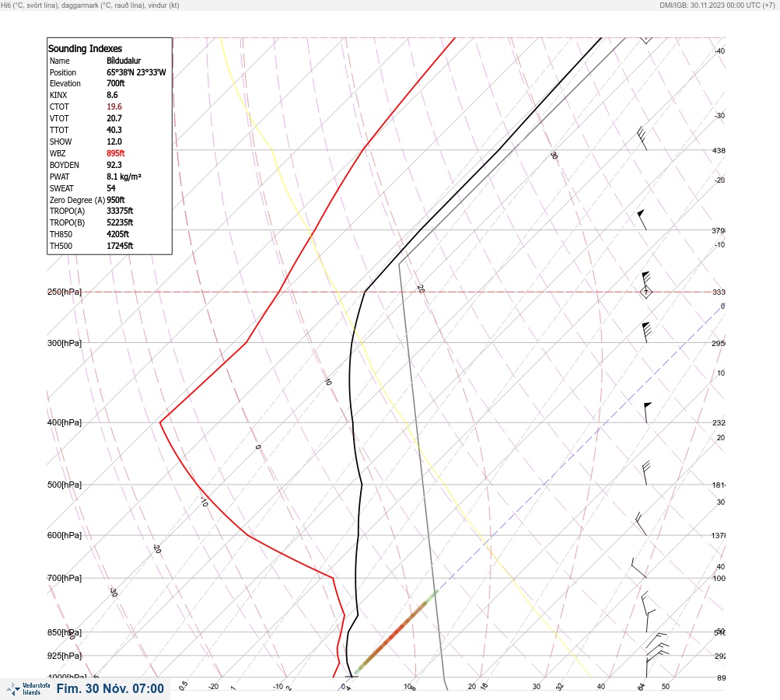Click the PWAT value 8.1 kg/m²
780x700 pixels.
click(124, 177)
